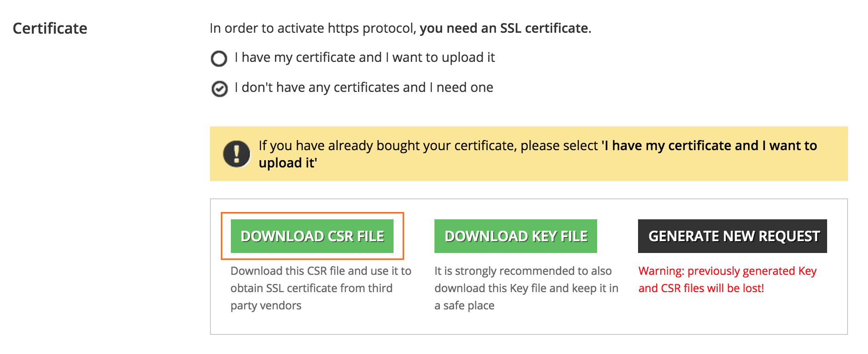Screen dimensions: 868x354
Task: Click the checkmark icon inside selected radio
Action: pyautogui.click(x=219, y=89)
